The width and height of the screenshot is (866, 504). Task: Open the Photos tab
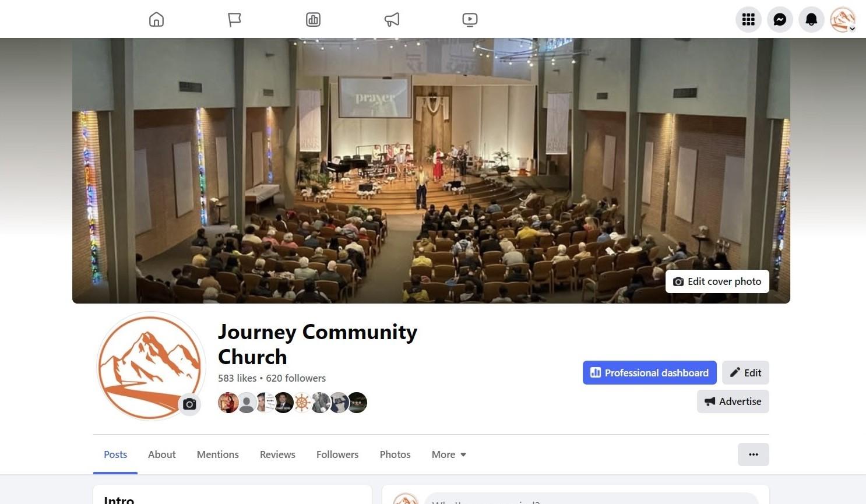click(395, 454)
